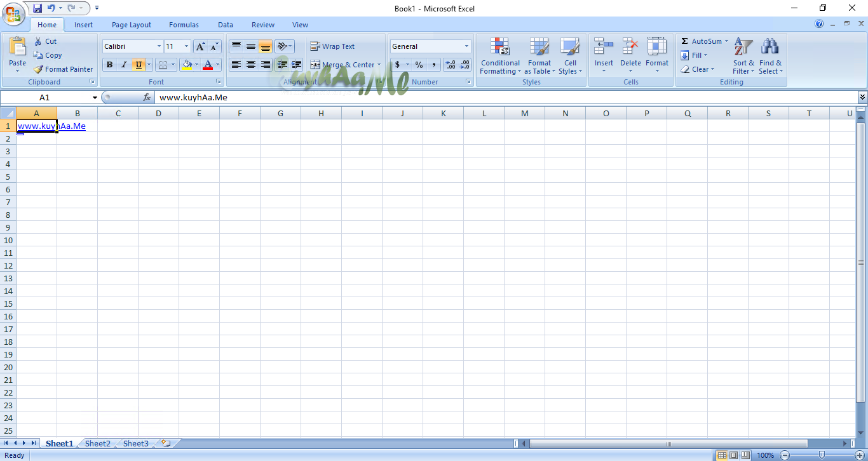The height and width of the screenshot is (461, 868).
Task: Increase font size with Grow Font
Action: pos(200,46)
